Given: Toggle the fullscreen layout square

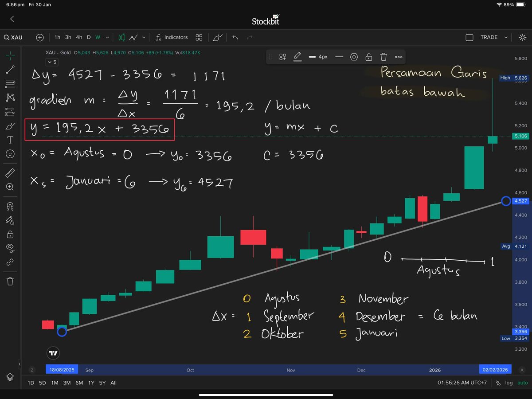Looking at the screenshot, I should 469,38.
